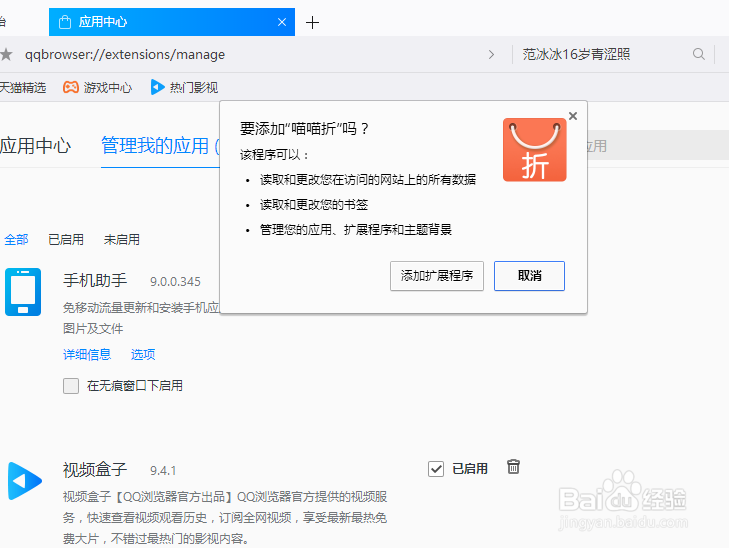Click the 手机助手 phone icon
The image size is (729, 548).
23,292
